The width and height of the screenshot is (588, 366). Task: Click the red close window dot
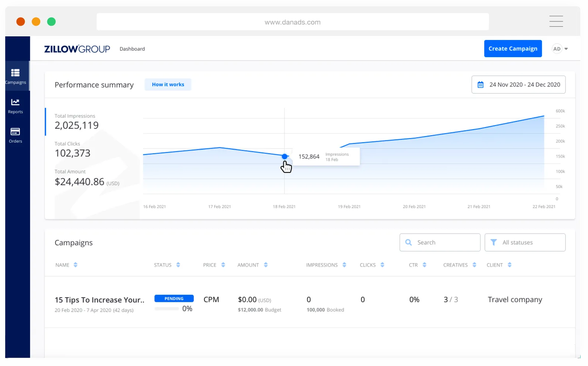21,22
